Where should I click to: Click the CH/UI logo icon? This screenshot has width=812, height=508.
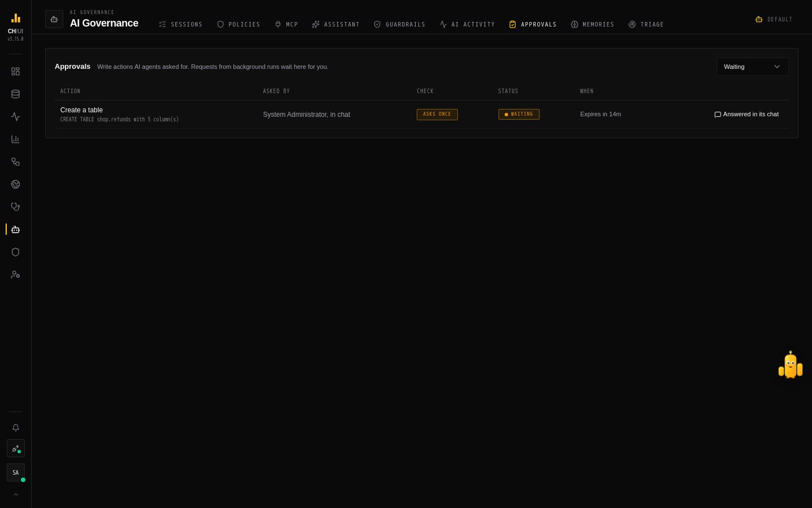(x=16, y=19)
